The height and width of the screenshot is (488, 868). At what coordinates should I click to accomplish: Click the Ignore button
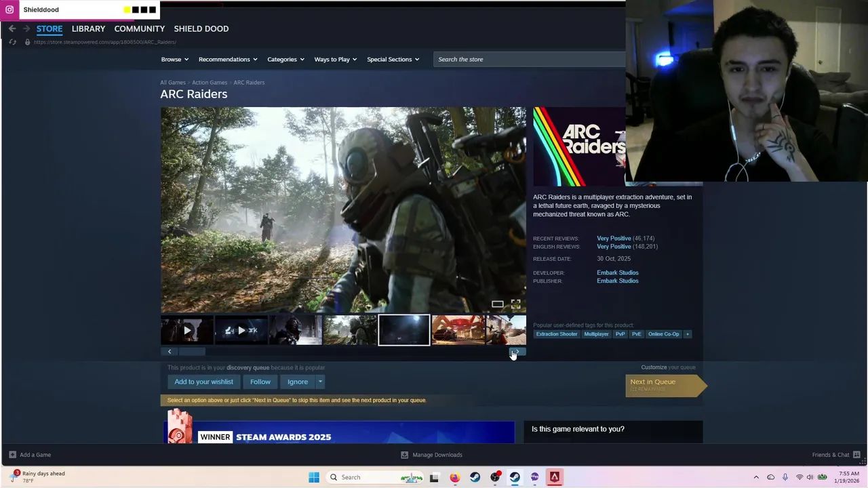click(x=298, y=382)
